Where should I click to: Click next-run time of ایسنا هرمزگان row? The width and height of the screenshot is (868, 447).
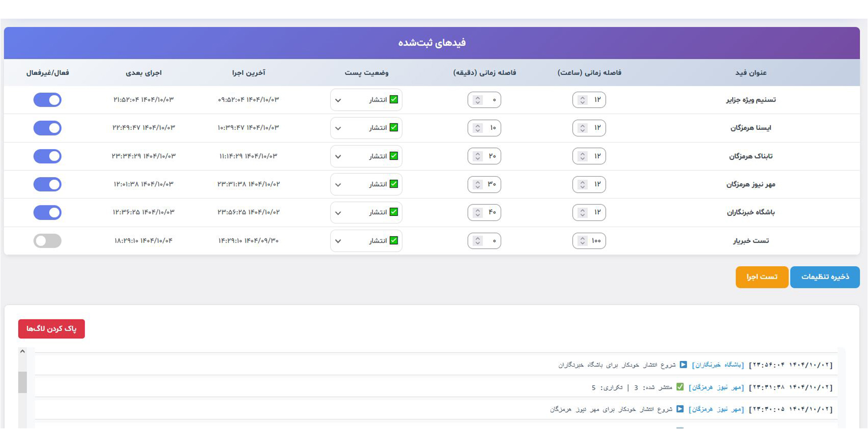143,128
